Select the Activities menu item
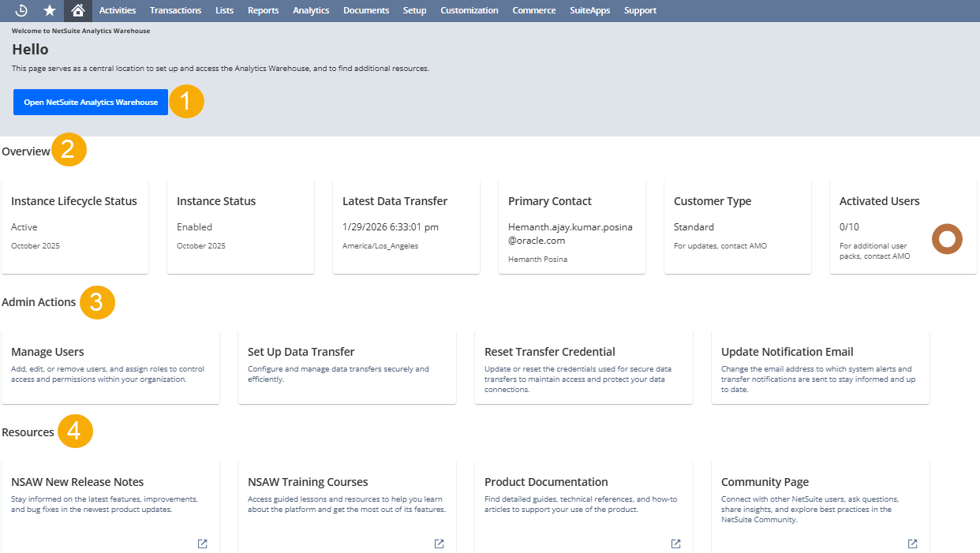 (118, 10)
